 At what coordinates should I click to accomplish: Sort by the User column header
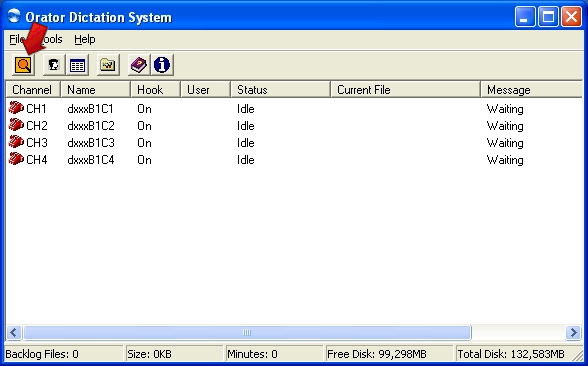pyautogui.click(x=206, y=90)
